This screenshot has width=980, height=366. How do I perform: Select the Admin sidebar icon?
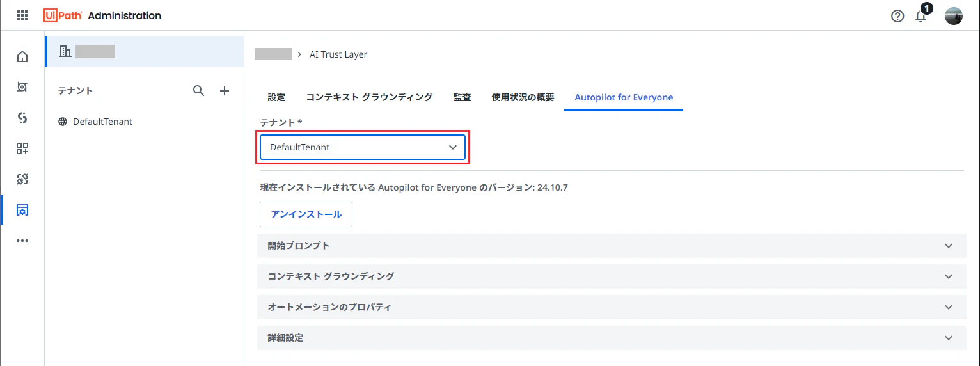pyautogui.click(x=22, y=210)
